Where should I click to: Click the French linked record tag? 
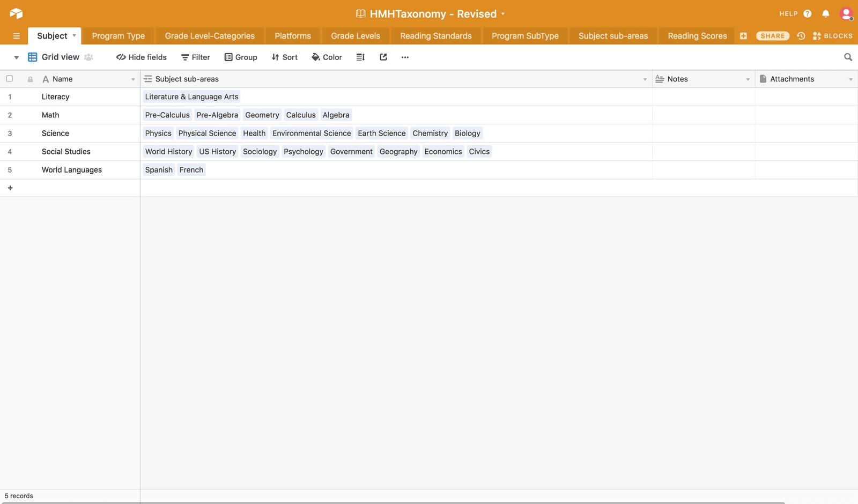pos(191,170)
